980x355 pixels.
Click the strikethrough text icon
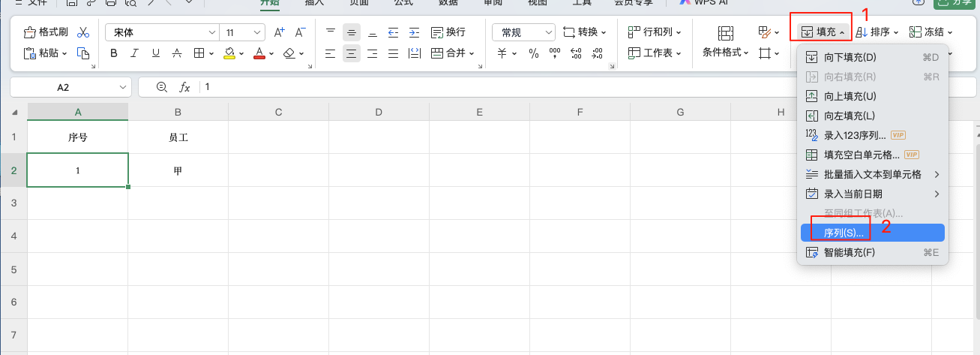coord(176,53)
